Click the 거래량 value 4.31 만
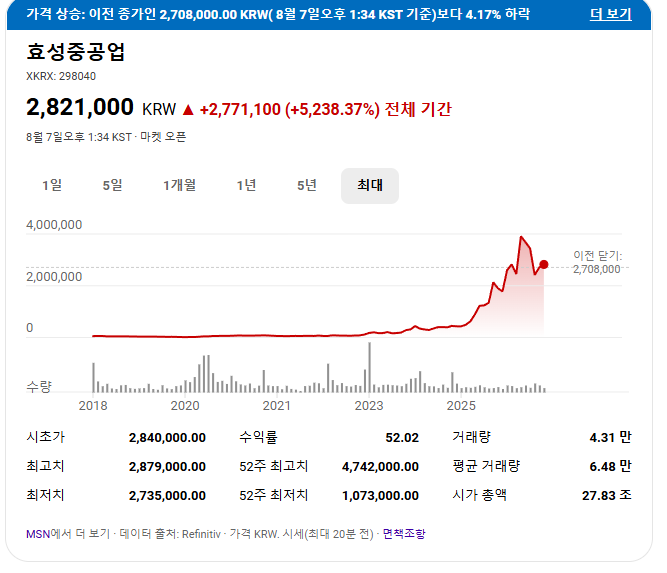Image resolution: width=667 pixels, height=573 pixels. coord(610,437)
